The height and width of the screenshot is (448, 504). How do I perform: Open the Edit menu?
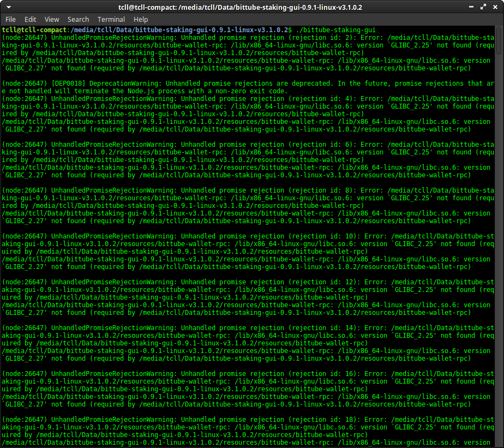tap(30, 19)
